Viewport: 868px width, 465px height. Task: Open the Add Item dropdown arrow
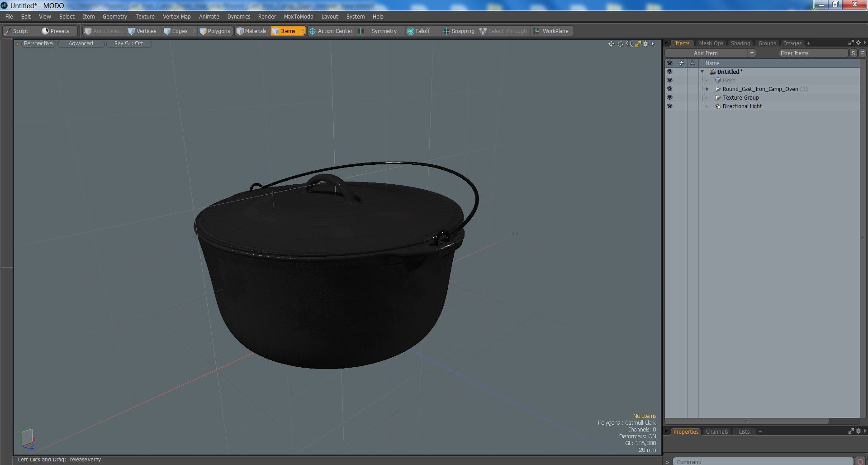tap(752, 53)
